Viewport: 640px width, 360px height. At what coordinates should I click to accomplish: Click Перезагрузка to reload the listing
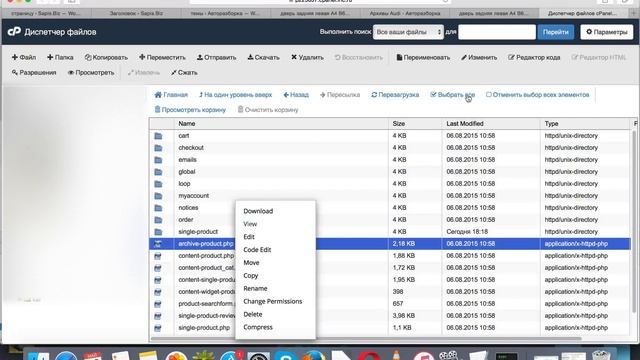[x=395, y=95]
